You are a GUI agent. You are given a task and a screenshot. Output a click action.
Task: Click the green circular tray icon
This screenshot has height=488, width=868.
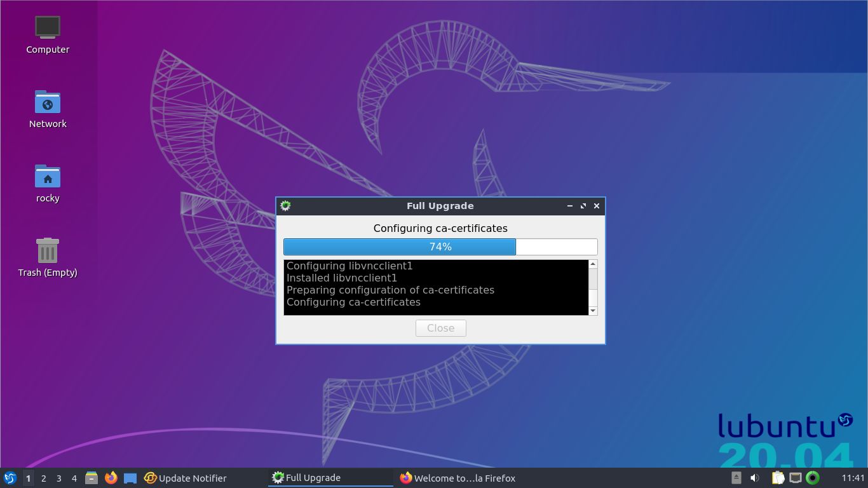pyautogui.click(x=813, y=478)
